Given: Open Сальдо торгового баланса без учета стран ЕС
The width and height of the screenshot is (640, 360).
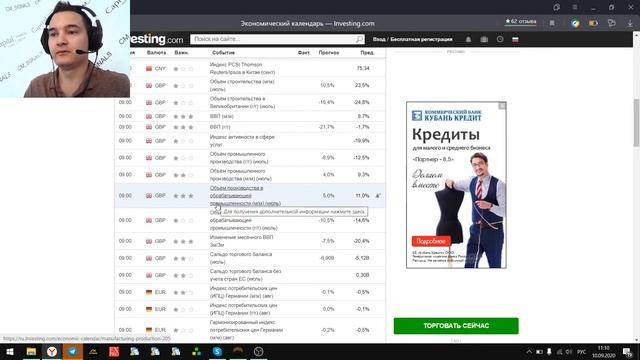Looking at the screenshot, I should [245, 275].
